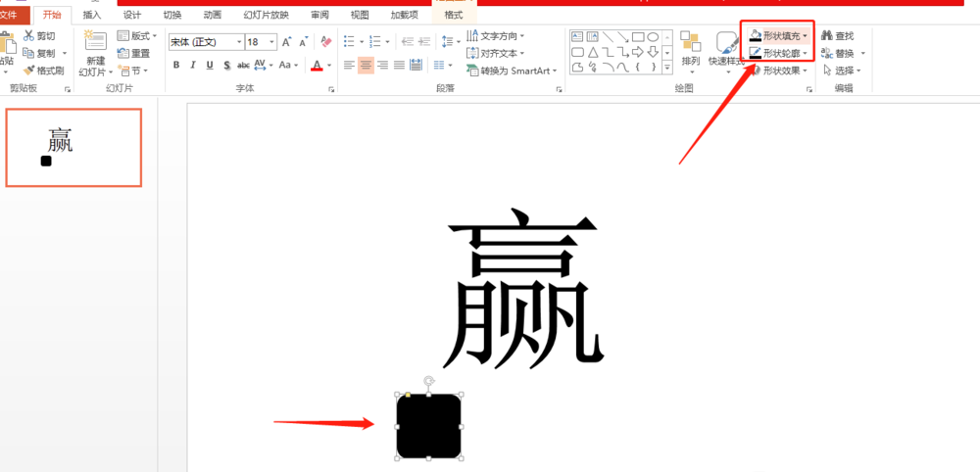Switch to the Slide Show (幻灯片放映) tab

click(267, 15)
